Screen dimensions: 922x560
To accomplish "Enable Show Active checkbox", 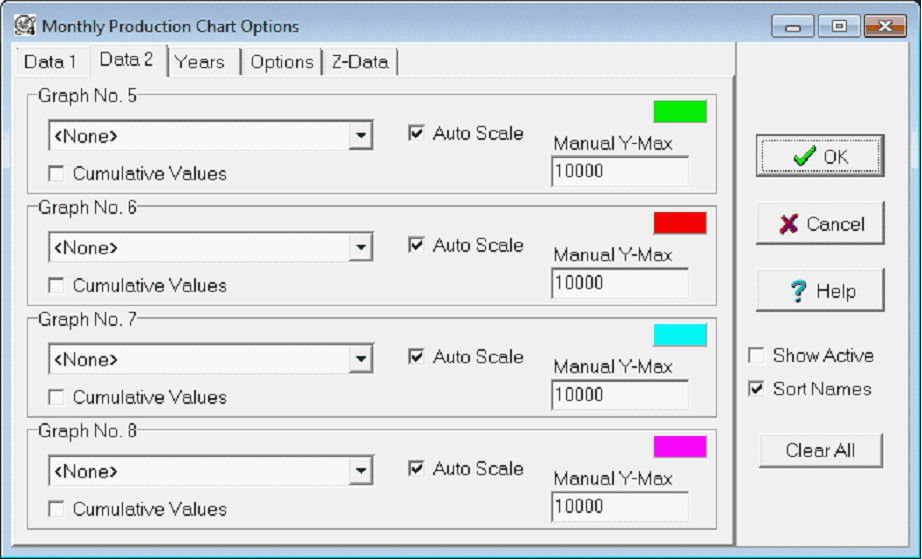I will click(757, 356).
